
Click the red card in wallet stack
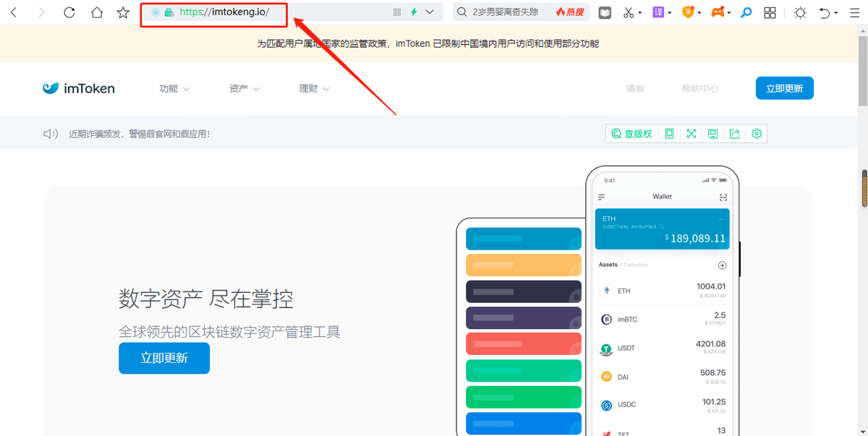point(523,344)
